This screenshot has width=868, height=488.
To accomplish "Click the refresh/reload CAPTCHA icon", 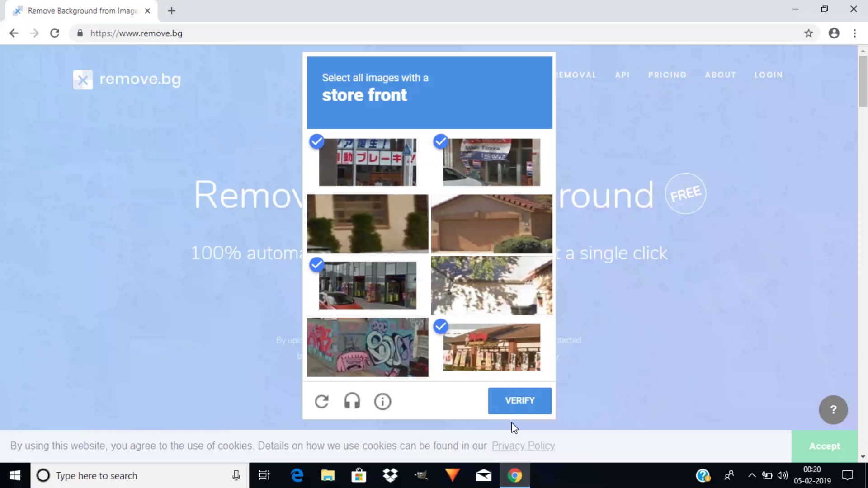I will point(322,401).
